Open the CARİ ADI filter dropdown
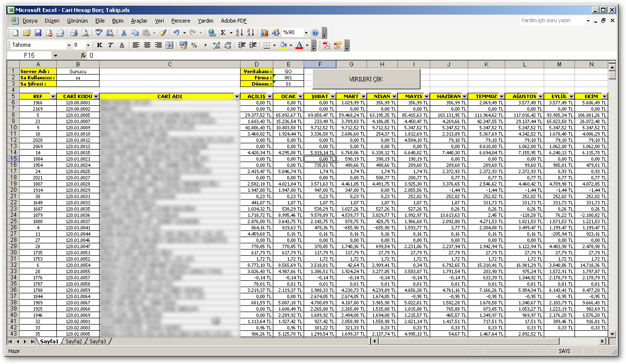This screenshot has height=364, width=626. click(237, 97)
